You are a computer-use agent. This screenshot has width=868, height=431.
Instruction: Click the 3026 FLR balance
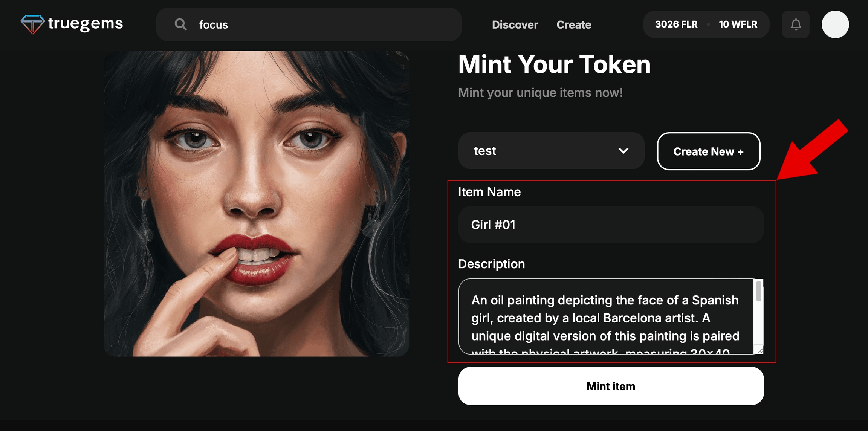pos(676,24)
